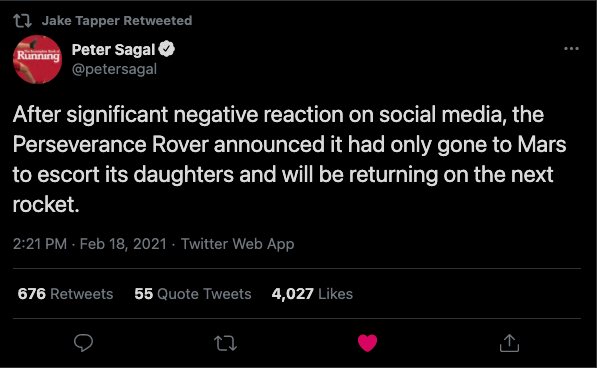The width and height of the screenshot is (597, 368).
Task: Open the Twitter Web App source link
Action: point(237,244)
